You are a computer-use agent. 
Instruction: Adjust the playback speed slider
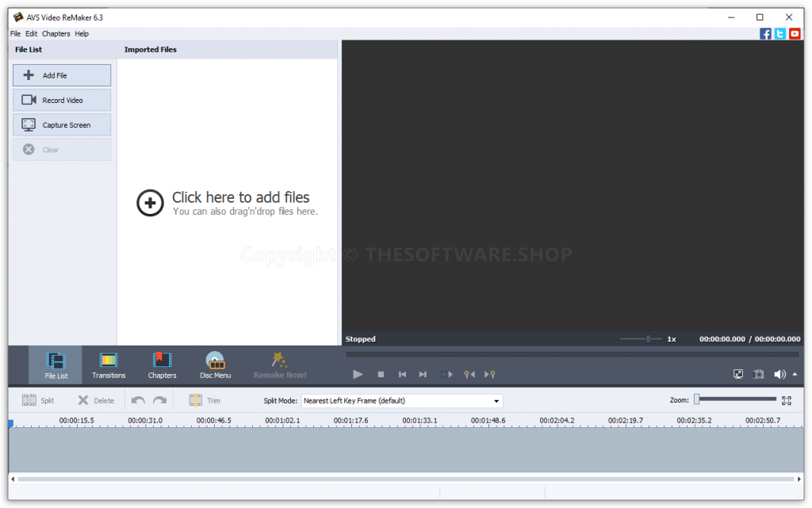pos(641,339)
